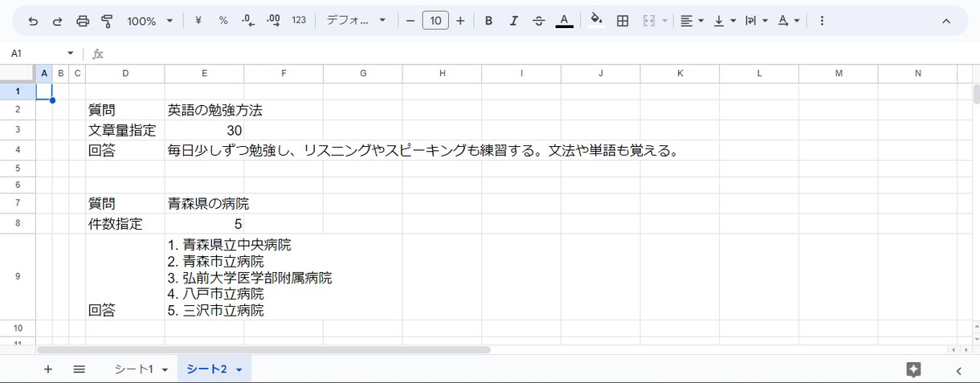Open vertical align dropdown
The width and height of the screenshot is (980, 383).
[724, 21]
